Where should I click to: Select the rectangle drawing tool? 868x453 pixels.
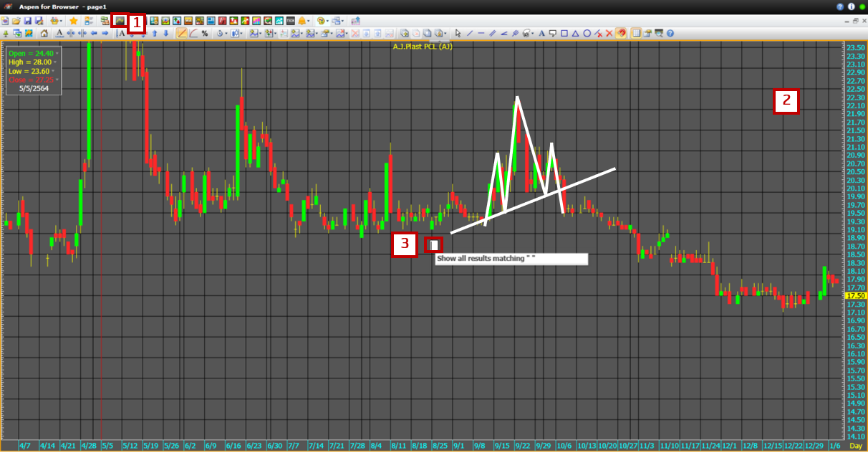[564, 33]
